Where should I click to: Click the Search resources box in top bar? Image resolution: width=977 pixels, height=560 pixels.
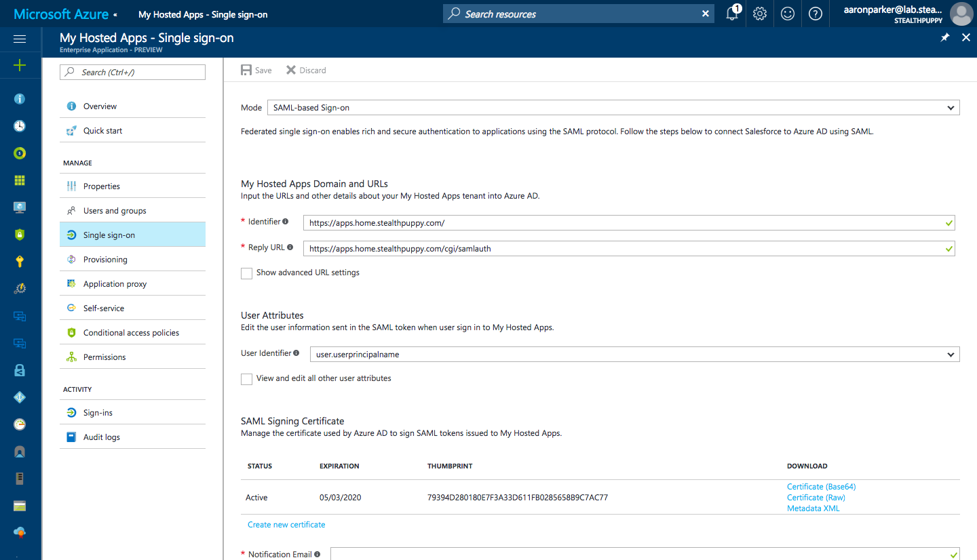click(x=579, y=14)
